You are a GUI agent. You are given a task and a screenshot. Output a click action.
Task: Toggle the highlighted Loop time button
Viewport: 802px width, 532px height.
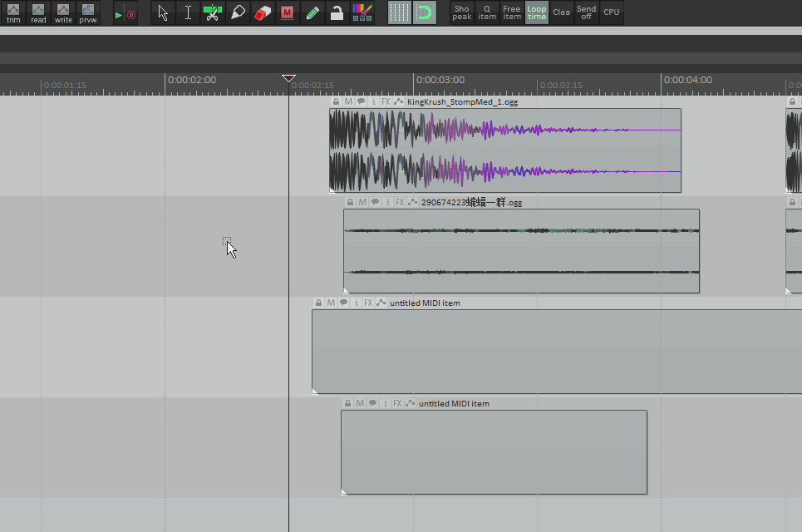[x=537, y=12]
